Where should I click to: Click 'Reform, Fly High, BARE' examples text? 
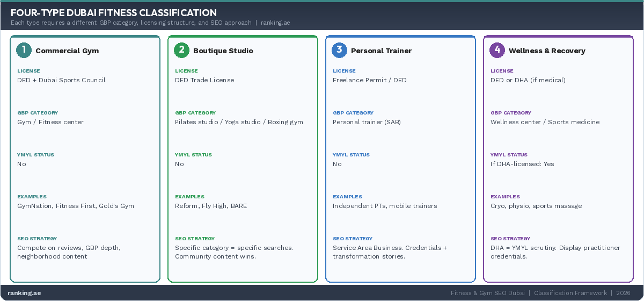[211, 206]
